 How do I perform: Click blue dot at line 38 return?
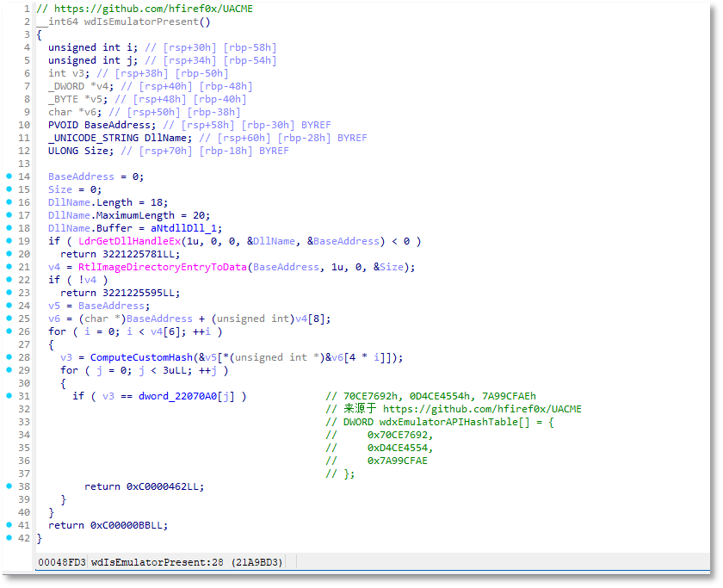(x=9, y=486)
